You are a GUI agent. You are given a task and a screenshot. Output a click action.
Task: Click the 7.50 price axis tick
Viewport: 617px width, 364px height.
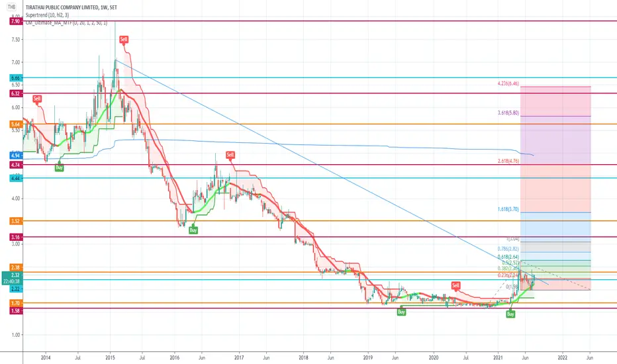[16, 40]
